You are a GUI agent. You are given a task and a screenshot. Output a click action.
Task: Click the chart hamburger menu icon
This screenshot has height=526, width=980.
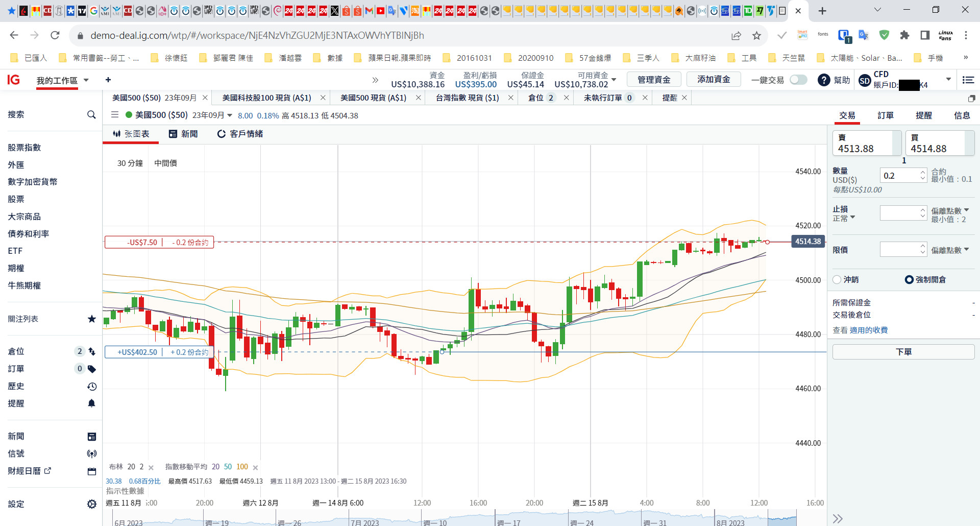(115, 115)
